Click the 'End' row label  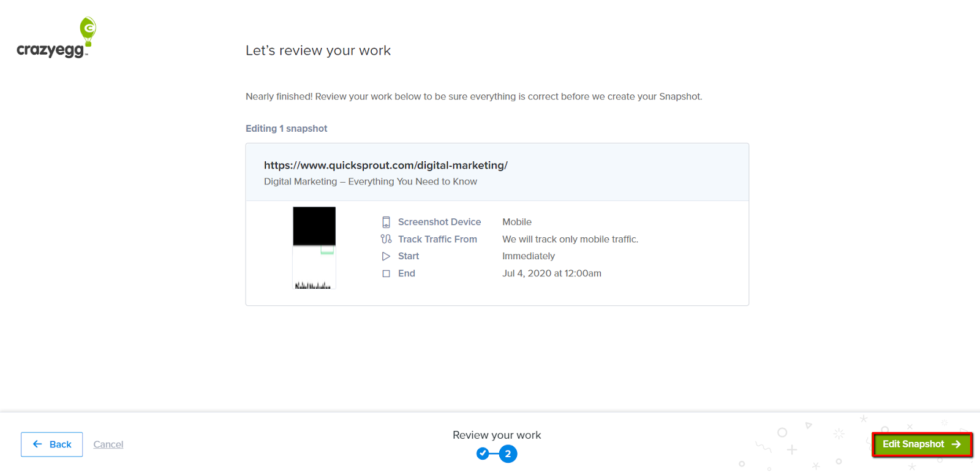(x=407, y=273)
